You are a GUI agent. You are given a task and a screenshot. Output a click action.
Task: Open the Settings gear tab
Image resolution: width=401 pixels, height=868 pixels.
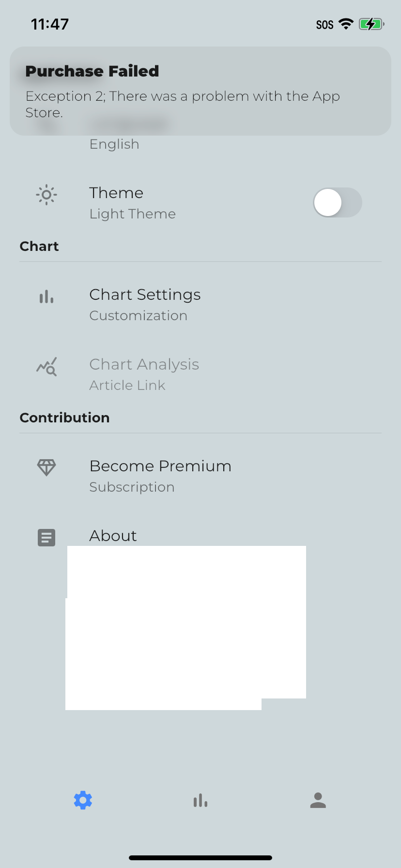click(x=83, y=800)
